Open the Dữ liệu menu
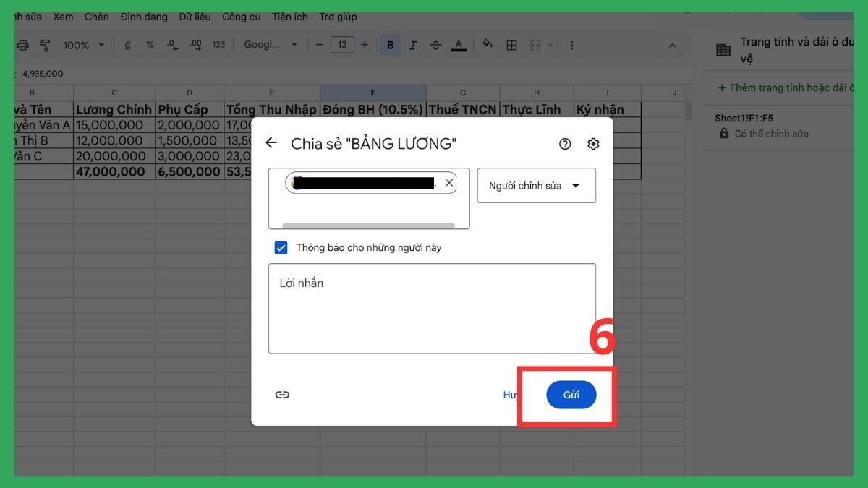Screen dimensions: 868x488 click(x=195, y=16)
